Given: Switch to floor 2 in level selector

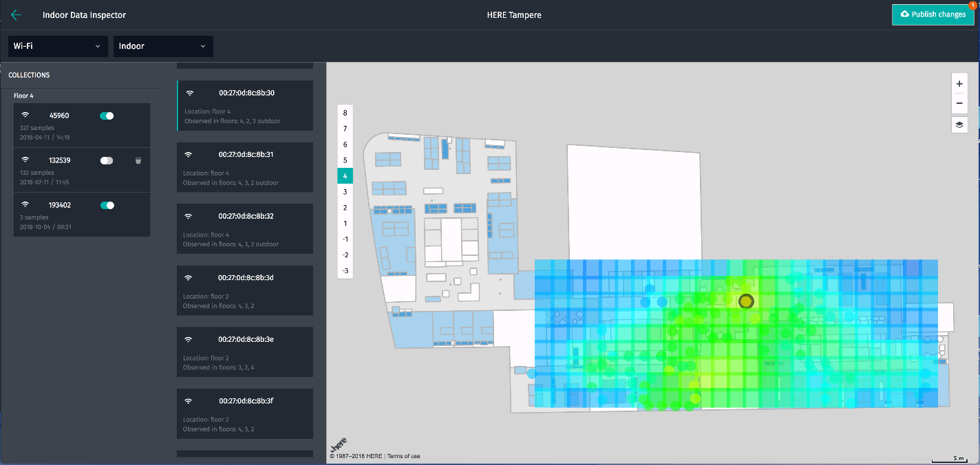Looking at the screenshot, I should 345,208.
